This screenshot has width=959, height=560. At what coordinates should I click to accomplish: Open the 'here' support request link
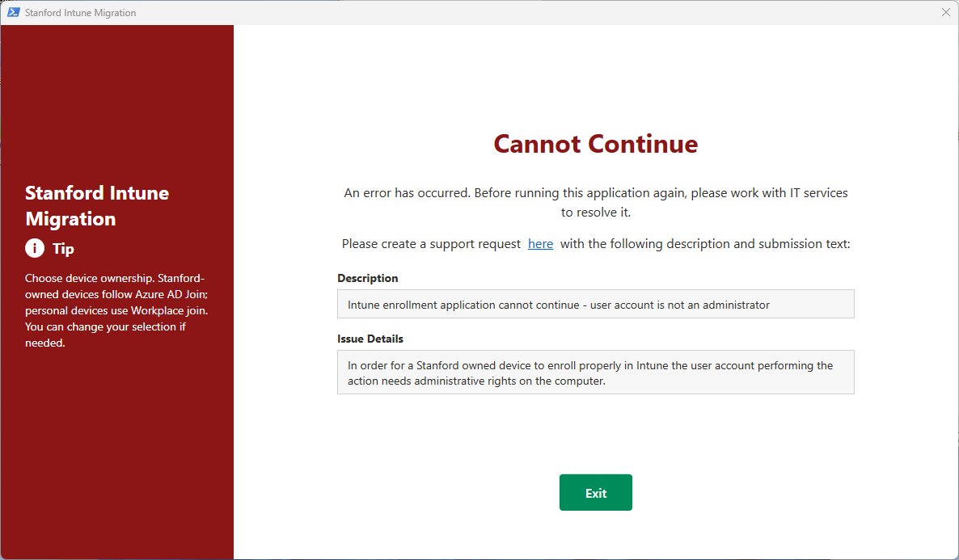[x=540, y=244]
